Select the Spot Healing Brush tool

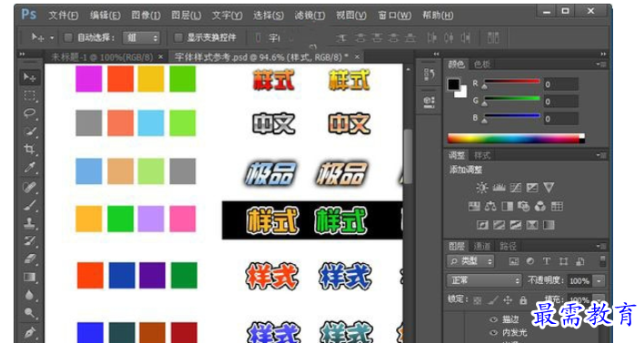tap(29, 188)
